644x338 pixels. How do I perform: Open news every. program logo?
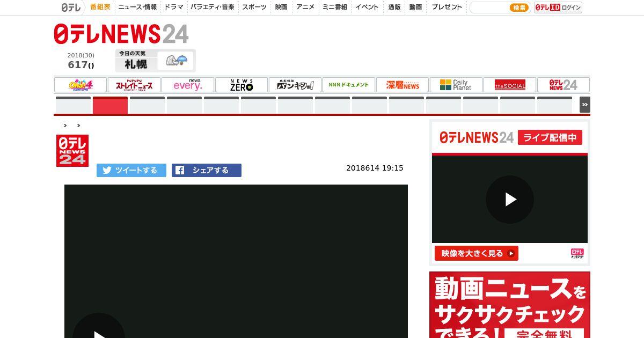[x=188, y=85]
